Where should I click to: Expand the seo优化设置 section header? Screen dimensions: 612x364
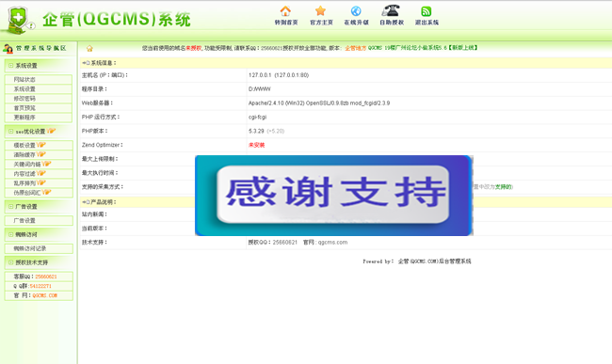point(39,132)
